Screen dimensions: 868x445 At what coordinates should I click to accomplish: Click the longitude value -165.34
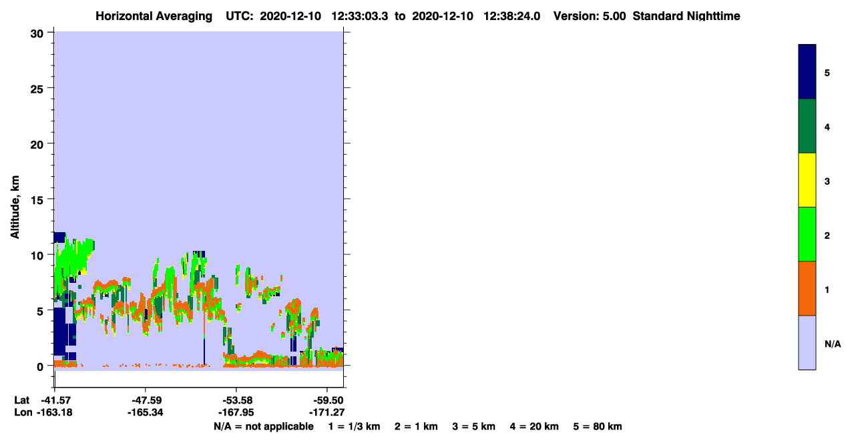(x=145, y=412)
